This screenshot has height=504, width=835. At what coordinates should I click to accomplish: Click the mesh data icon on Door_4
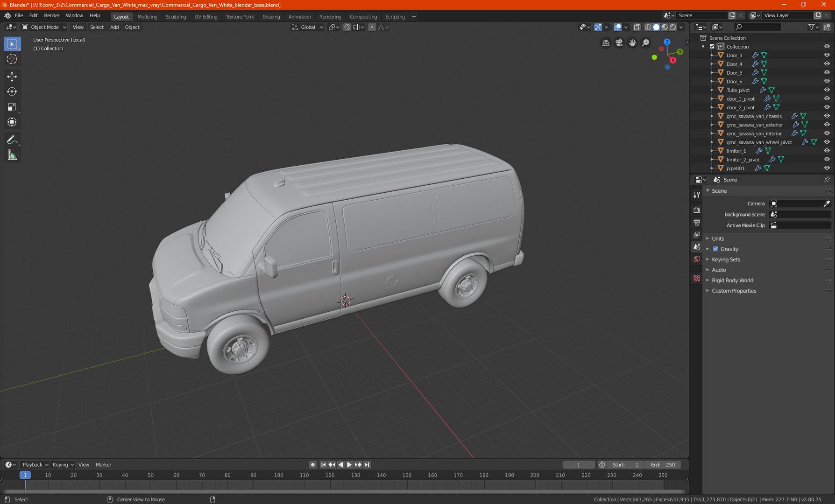pos(764,64)
